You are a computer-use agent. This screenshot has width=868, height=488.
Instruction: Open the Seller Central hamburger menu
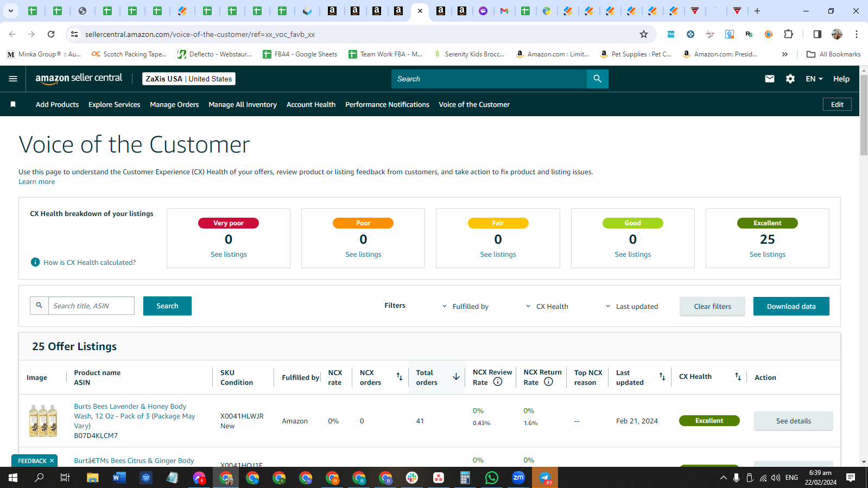click(x=13, y=79)
